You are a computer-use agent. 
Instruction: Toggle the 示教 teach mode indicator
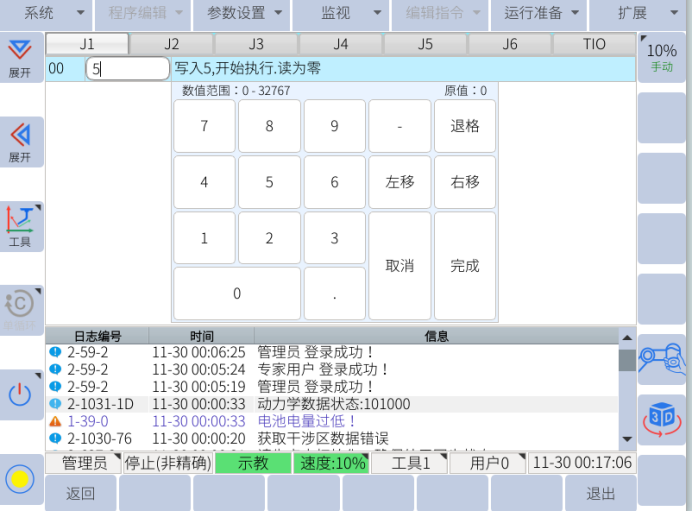252,463
